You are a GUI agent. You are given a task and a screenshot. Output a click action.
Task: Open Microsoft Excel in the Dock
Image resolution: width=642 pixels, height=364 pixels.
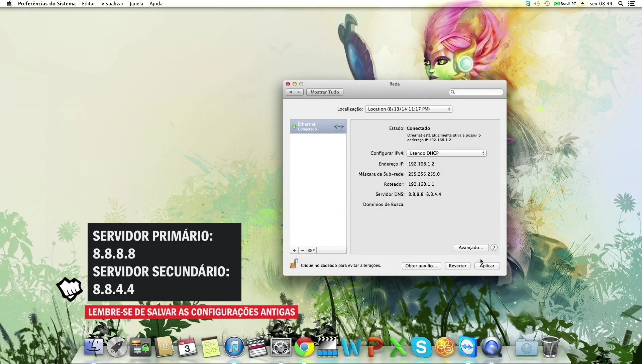[398, 347]
